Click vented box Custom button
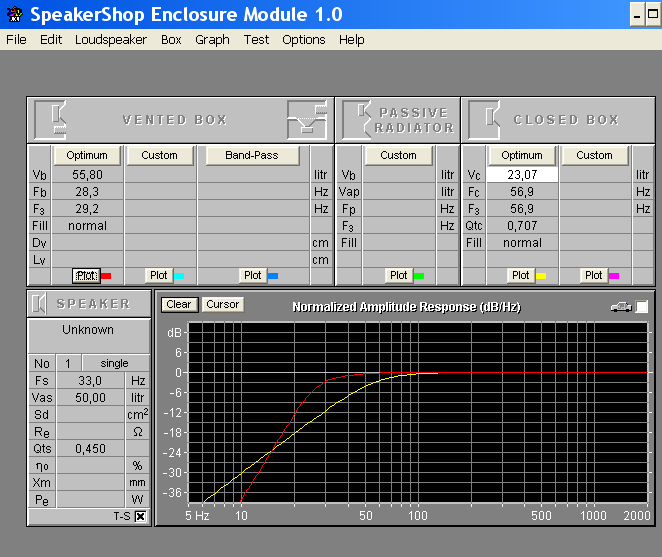 point(160,155)
